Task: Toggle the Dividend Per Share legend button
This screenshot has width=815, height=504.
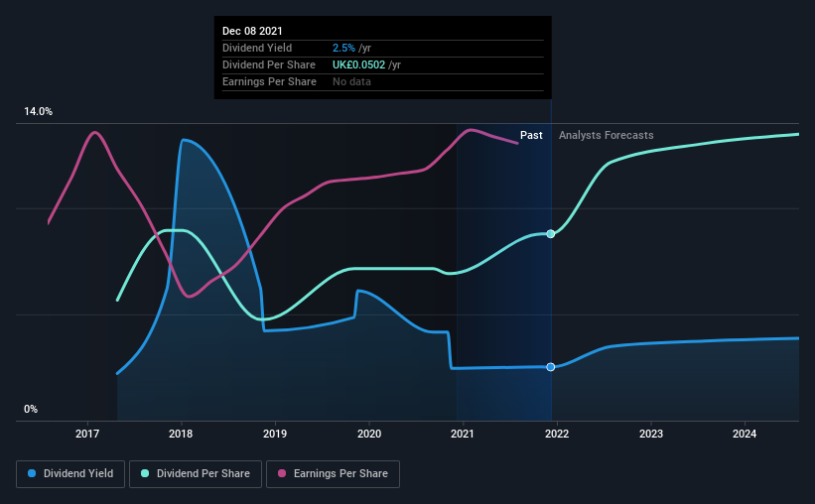Action: (x=196, y=474)
